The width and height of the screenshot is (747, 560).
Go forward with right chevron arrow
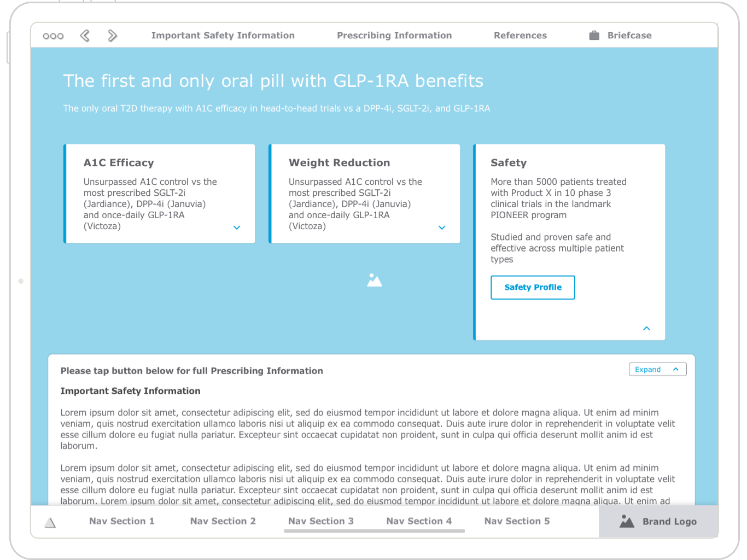112,36
